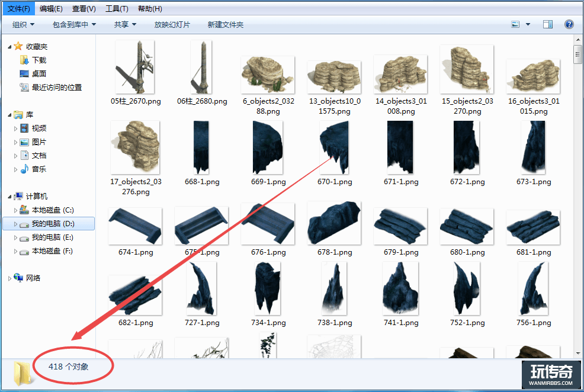
Task: Select thumbnail 06柱_2680.png
Action: click(x=201, y=67)
